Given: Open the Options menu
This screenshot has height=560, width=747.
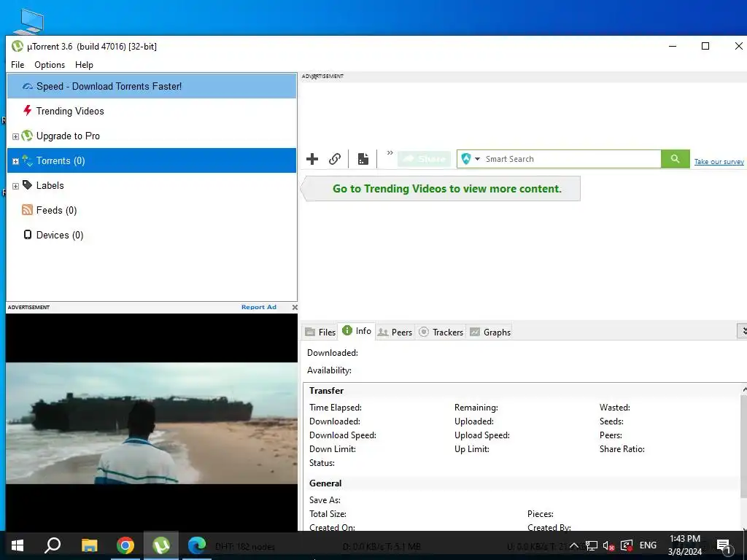Looking at the screenshot, I should 50,65.
